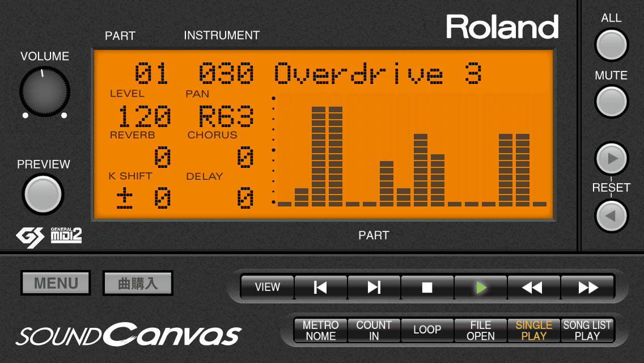
Task: Open the MENU button
Action: pyautogui.click(x=56, y=283)
